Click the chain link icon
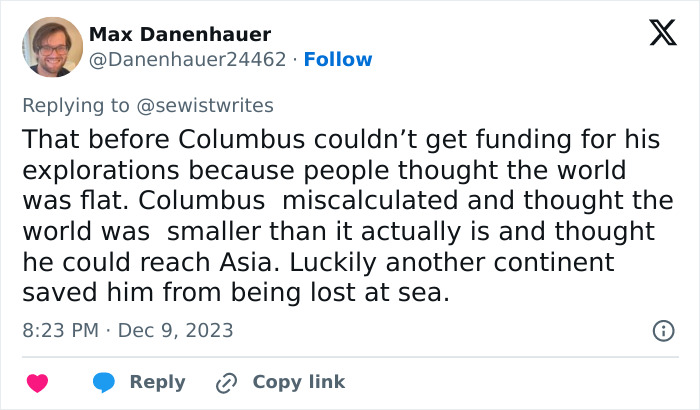The height and width of the screenshot is (410, 700). 227,382
